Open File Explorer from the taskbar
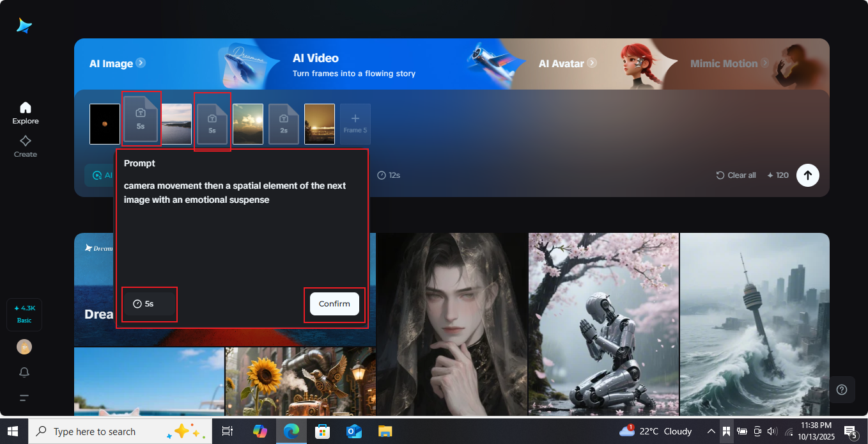The image size is (868, 444). point(384,431)
